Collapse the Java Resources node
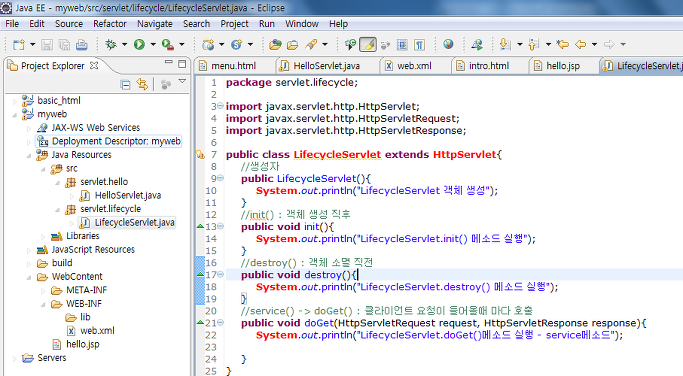The width and height of the screenshot is (683, 376). pos(29,155)
